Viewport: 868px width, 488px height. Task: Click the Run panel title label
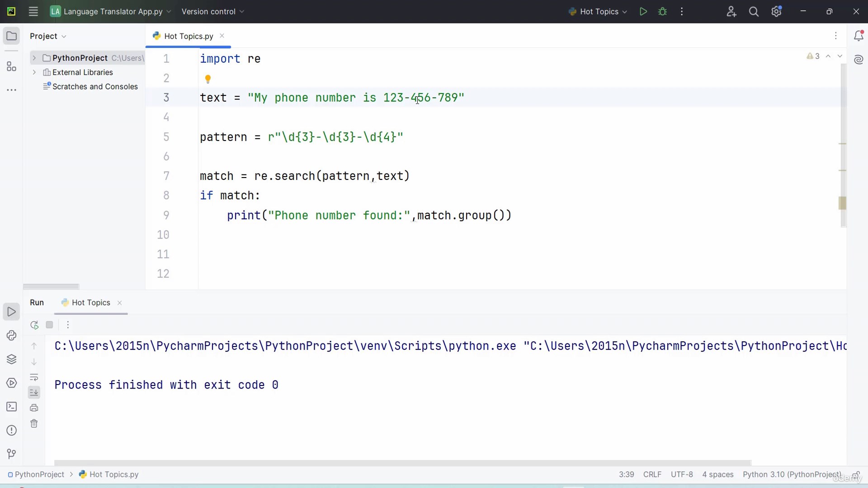tap(37, 303)
